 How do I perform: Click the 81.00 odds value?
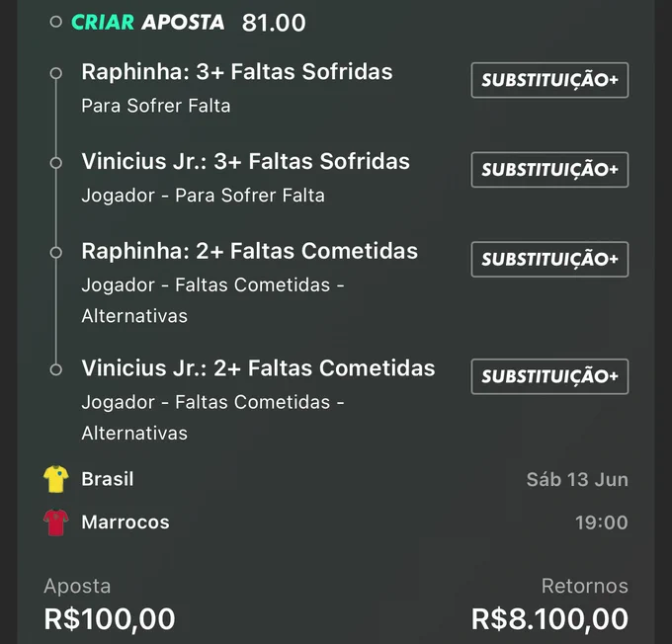click(x=274, y=23)
